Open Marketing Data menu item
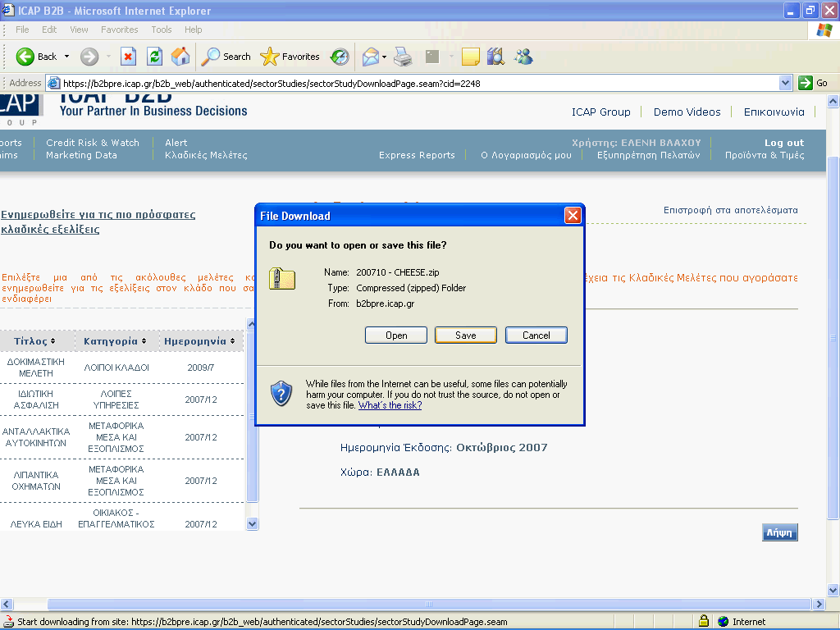 [81, 155]
